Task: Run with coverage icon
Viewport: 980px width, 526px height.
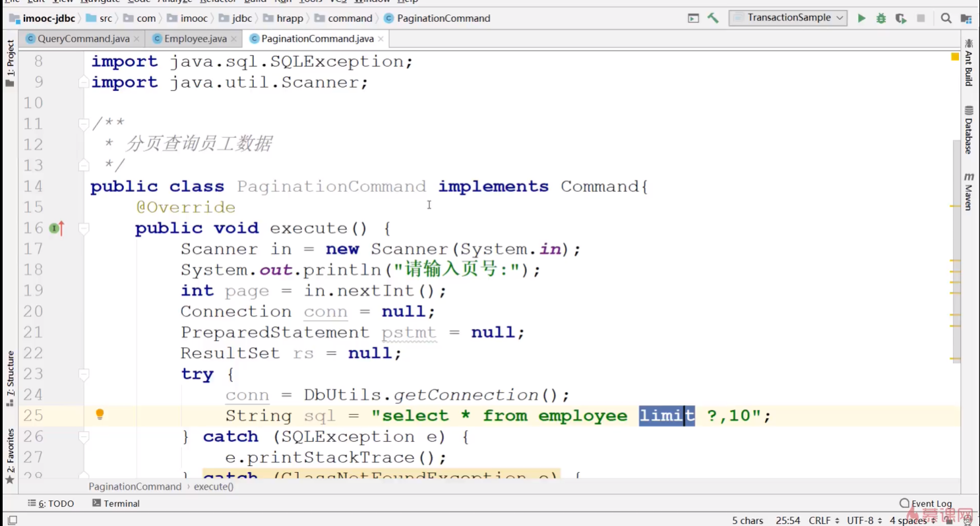Action: [x=901, y=18]
